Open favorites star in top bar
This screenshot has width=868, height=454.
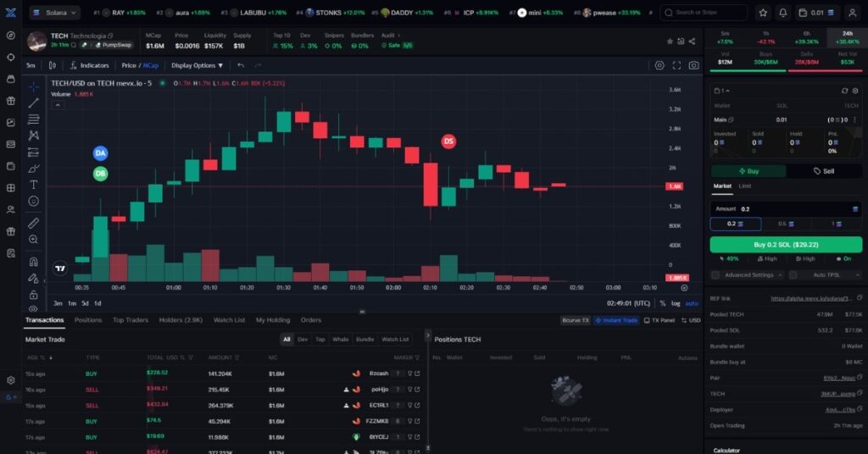[x=764, y=12]
